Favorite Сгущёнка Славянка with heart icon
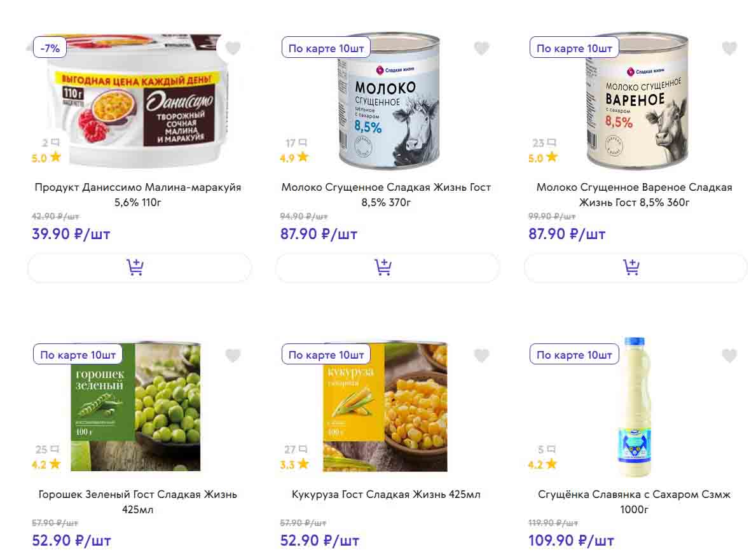Viewport: 756px width, 552px height. coord(729,356)
